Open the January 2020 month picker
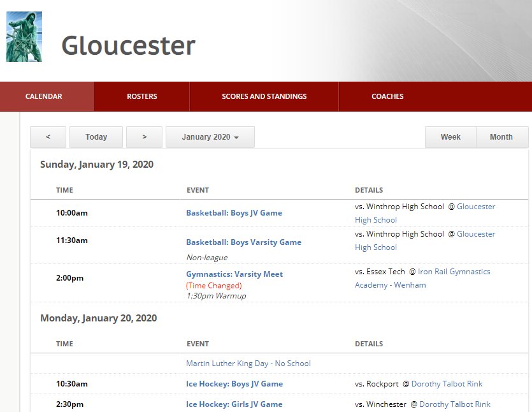This screenshot has width=532, height=412. coord(205,136)
